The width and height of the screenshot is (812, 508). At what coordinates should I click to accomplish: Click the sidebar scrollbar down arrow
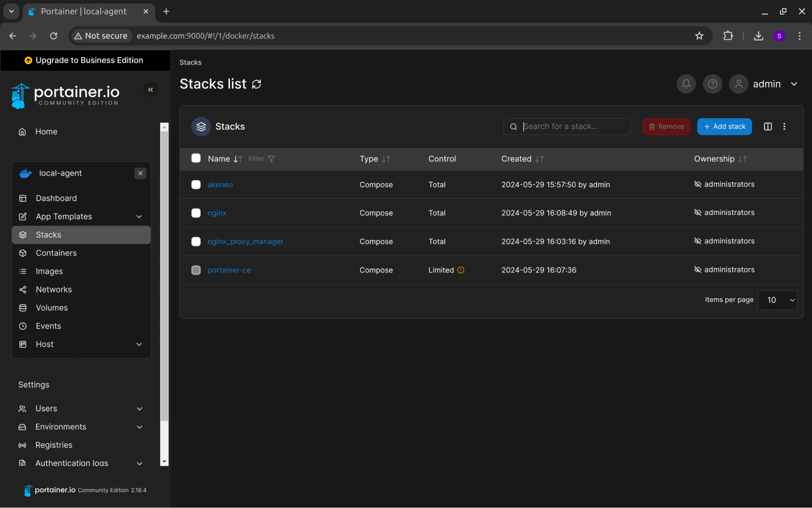click(x=164, y=462)
